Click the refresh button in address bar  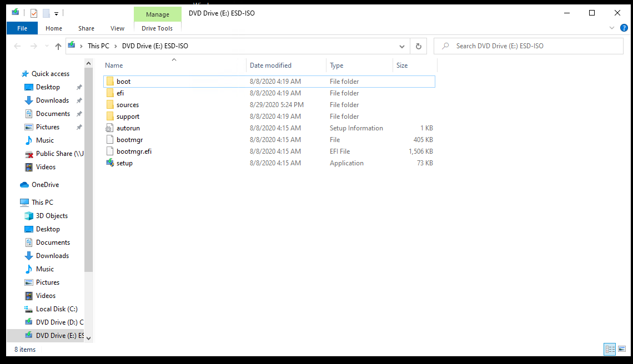(418, 46)
